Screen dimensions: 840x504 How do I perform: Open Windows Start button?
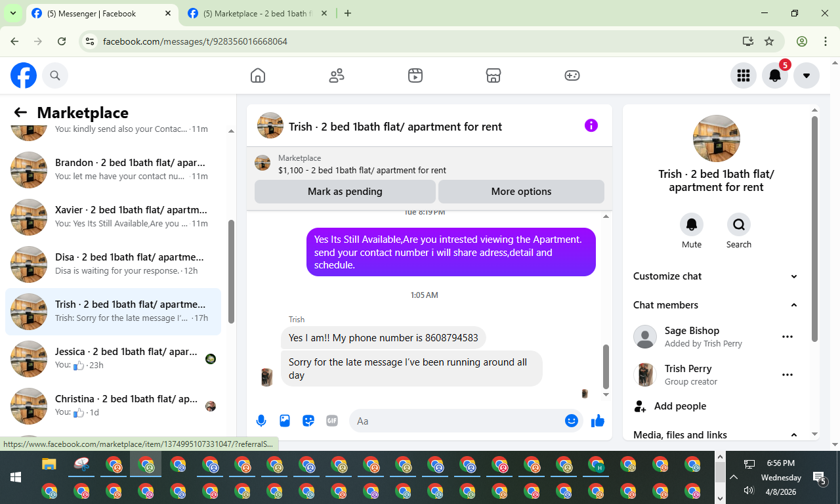(16, 477)
